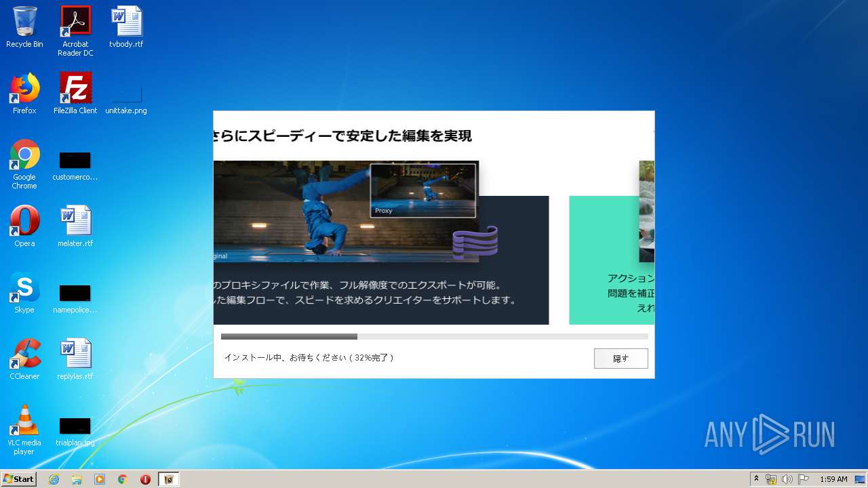The width and height of the screenshot is (868, 488).
Task: Open Windows Explorer from the taskbar
Action: (77, 479)
